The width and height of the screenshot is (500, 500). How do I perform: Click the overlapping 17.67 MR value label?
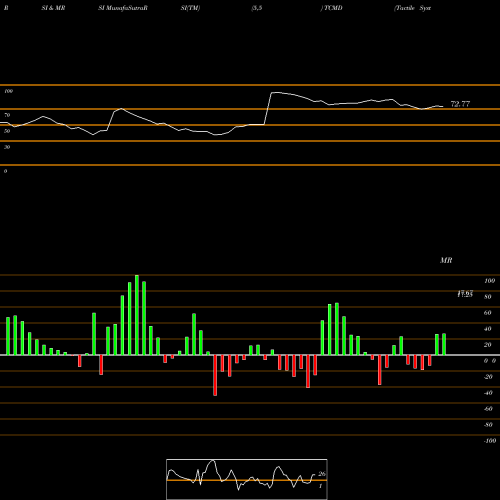point(465,294)
